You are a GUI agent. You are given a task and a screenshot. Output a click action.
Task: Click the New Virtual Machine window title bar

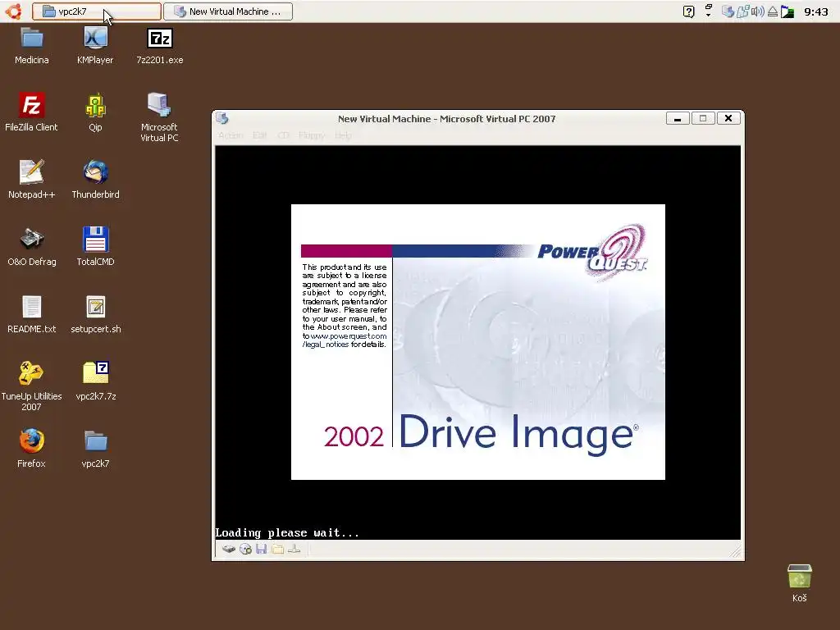[446, 119]
